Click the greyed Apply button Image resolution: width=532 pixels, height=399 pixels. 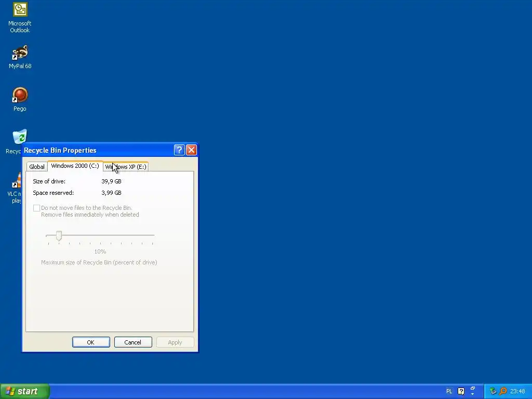click(175, 342)
